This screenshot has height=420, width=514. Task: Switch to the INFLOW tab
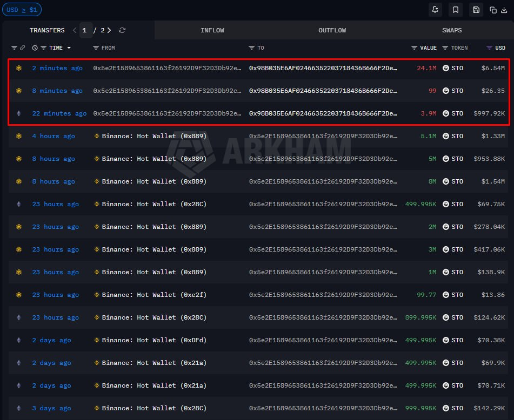coord(212,30)
